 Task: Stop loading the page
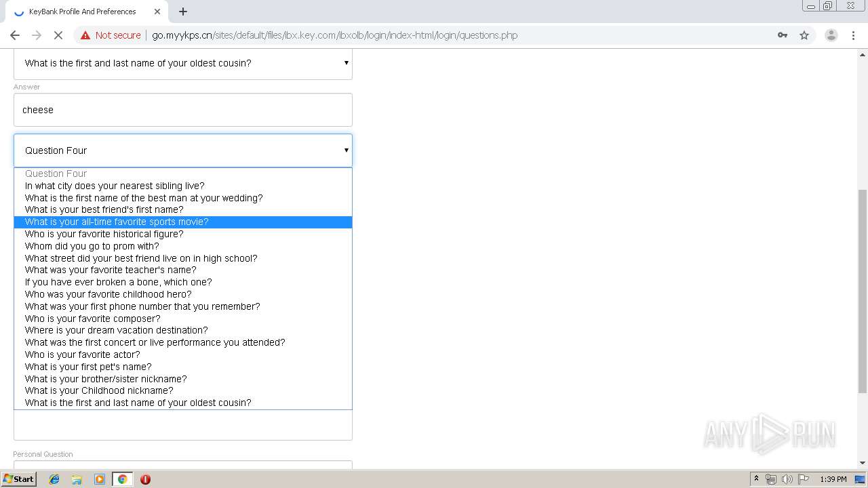(58, 35)
